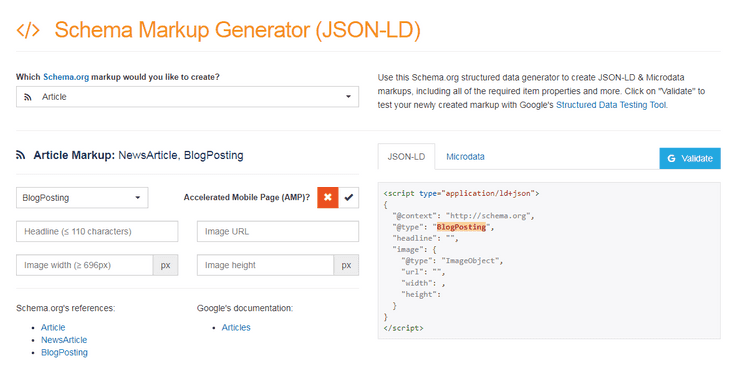This screenshot has height=371, width=730.
Task: Click the "@context" line in the code
Action: 463,216
